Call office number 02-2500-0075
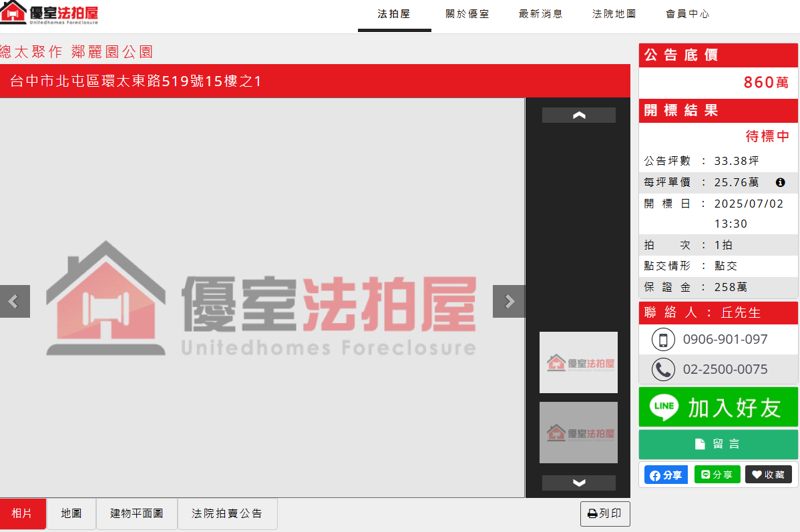800x532 pixels. (x=725, y=369)
